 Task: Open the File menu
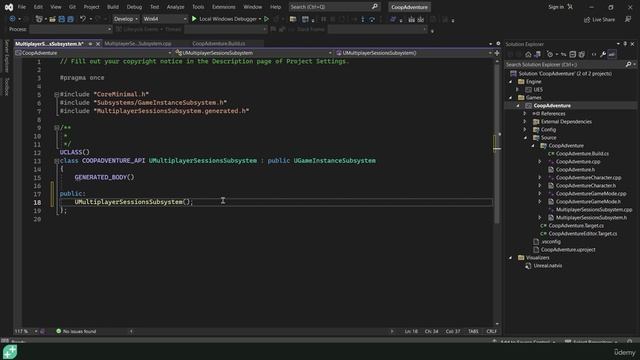[x=22, y=7]
